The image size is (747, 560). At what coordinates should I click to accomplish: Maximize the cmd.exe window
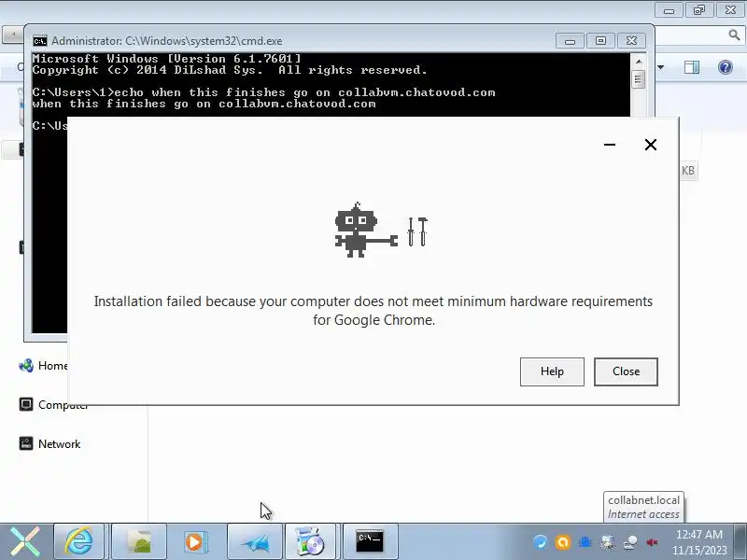point(600,41)
